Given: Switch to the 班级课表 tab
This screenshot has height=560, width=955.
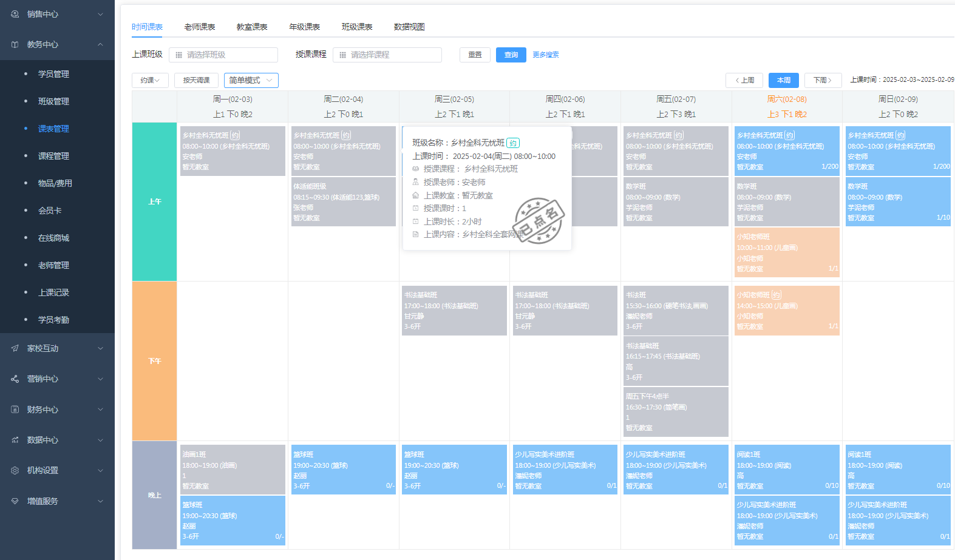Looking at the screenshot, I should coord(357,27).
